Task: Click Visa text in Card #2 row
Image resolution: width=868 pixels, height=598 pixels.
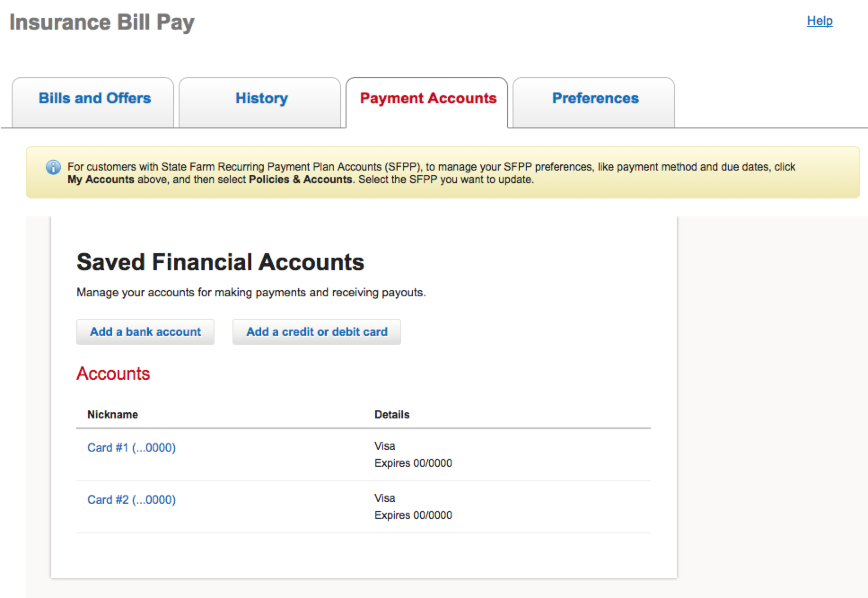Action: point(385,498)
